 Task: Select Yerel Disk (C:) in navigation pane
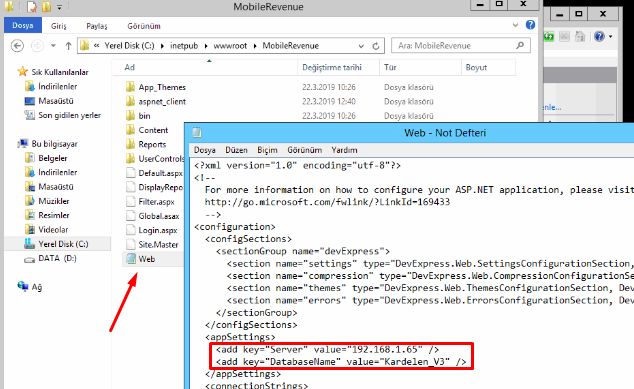pos(63,244)
